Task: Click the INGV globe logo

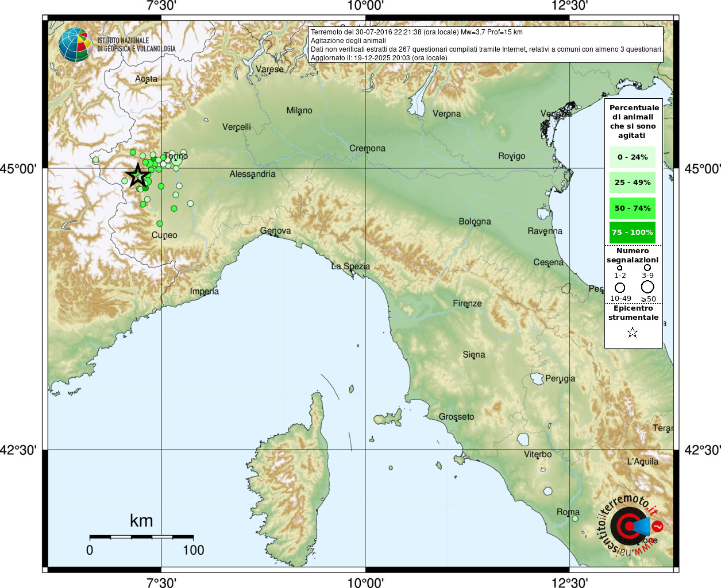Action: [x=75, y=45]
